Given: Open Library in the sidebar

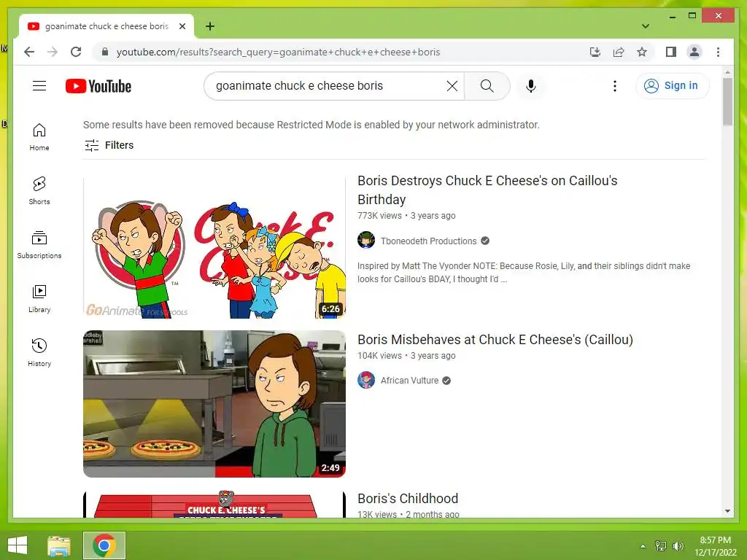Looking at the screenshot, I should (39, 298).
